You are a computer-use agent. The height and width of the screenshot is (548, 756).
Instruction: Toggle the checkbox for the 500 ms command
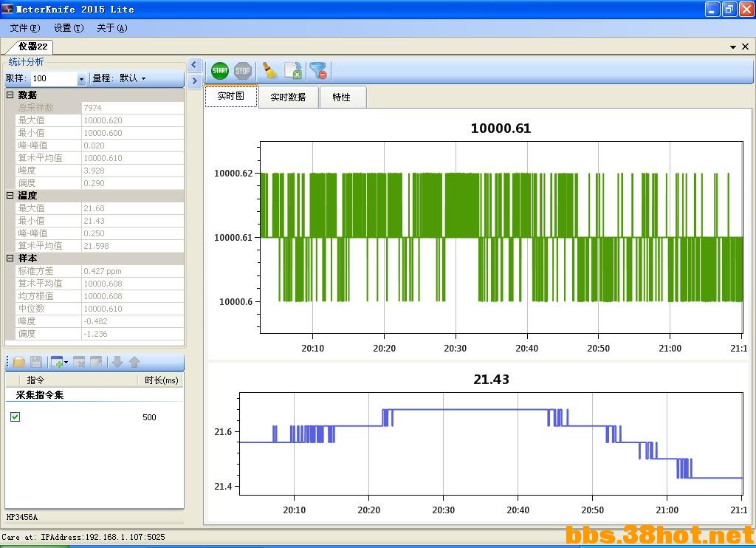[x=15, y=417]
